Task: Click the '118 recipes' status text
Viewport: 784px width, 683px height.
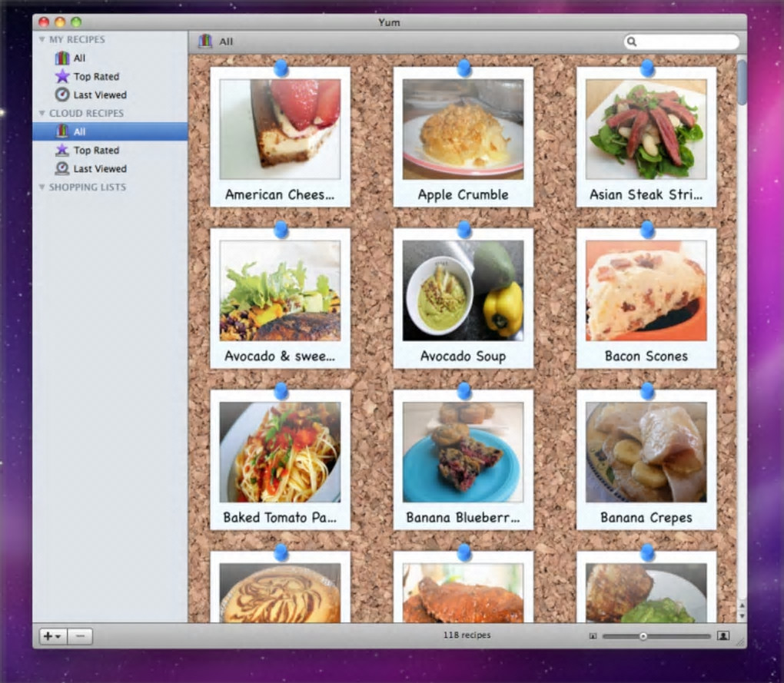Action: (x=467, y=635)
